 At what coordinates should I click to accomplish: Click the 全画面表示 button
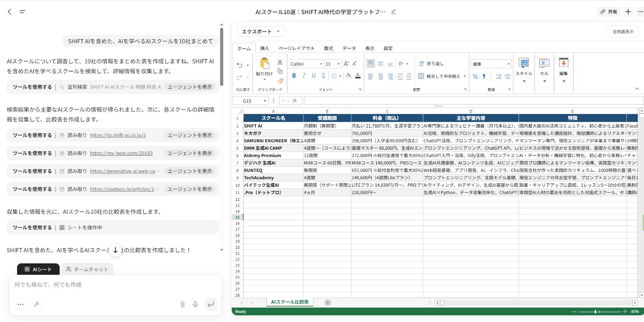623,31
